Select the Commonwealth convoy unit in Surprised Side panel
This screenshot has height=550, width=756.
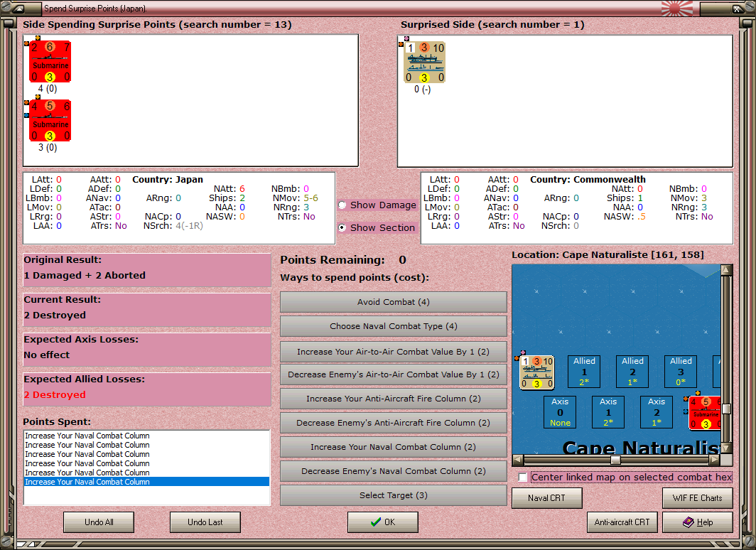tap(424, 63)
